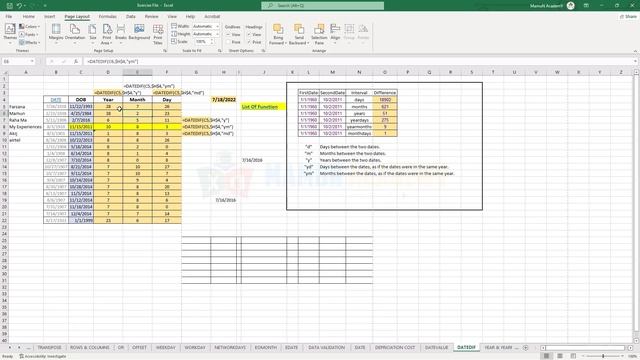This screenshot has width=640, height=360.
Task: Open Print Titles settings
Action: point(158,34)
